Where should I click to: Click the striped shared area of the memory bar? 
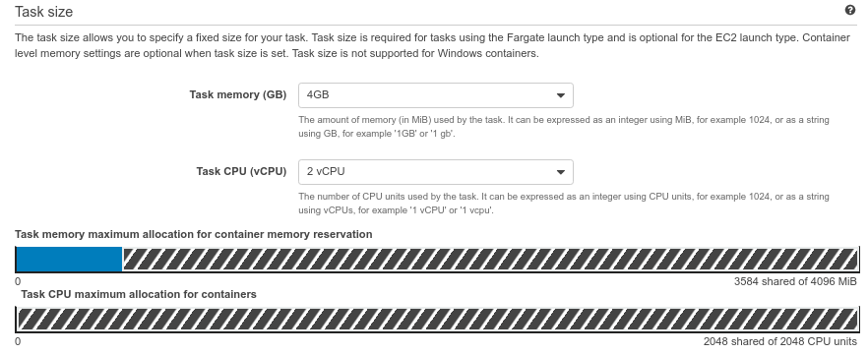click(490, 260)
